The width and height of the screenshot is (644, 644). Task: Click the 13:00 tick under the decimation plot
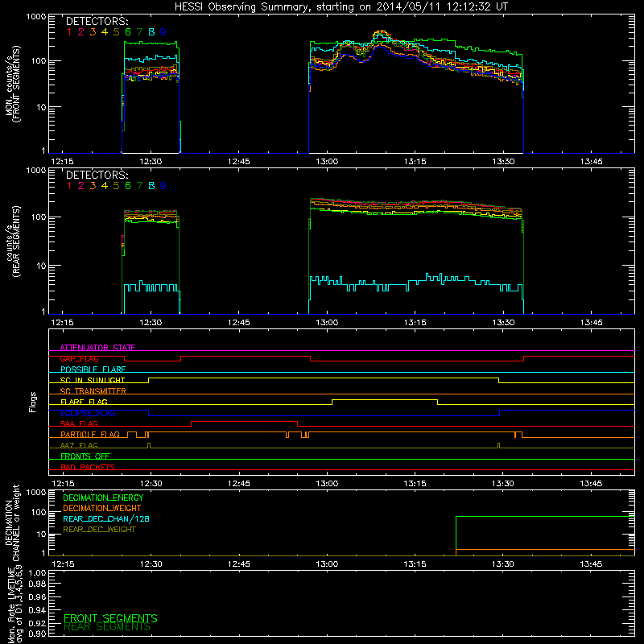click(327, 564)
